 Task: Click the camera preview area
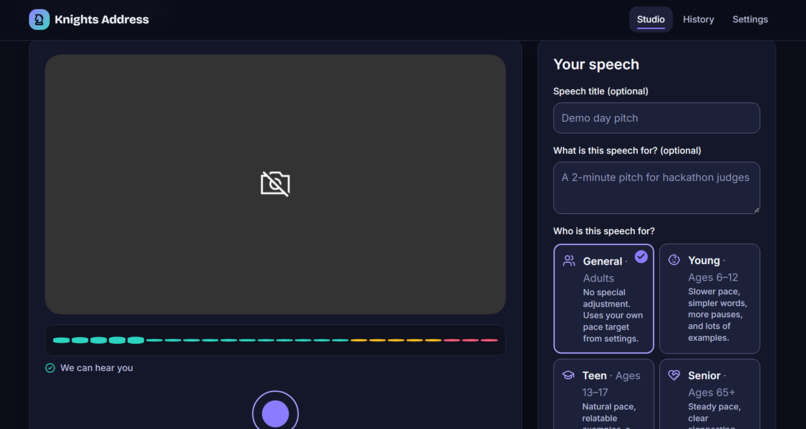[x=275, y=184]
